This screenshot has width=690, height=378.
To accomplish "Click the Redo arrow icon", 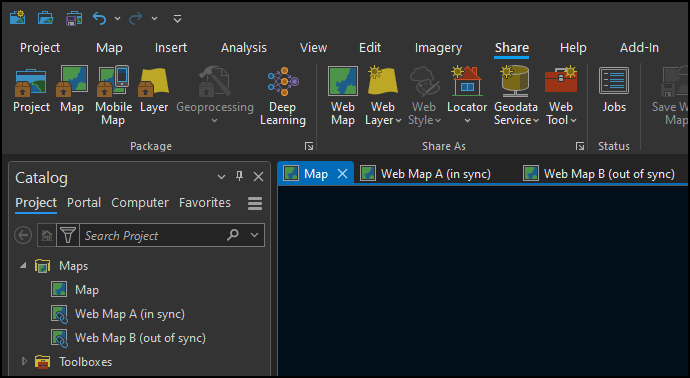I will (136, 18).
